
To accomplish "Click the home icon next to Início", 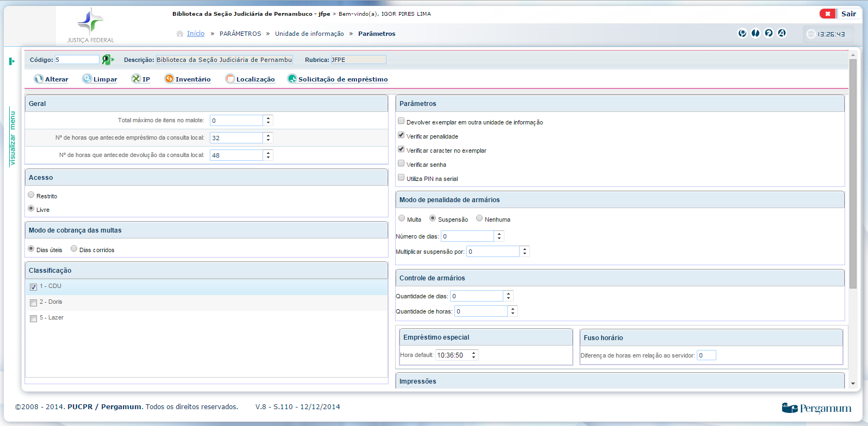I will click(x=180, y=34).
